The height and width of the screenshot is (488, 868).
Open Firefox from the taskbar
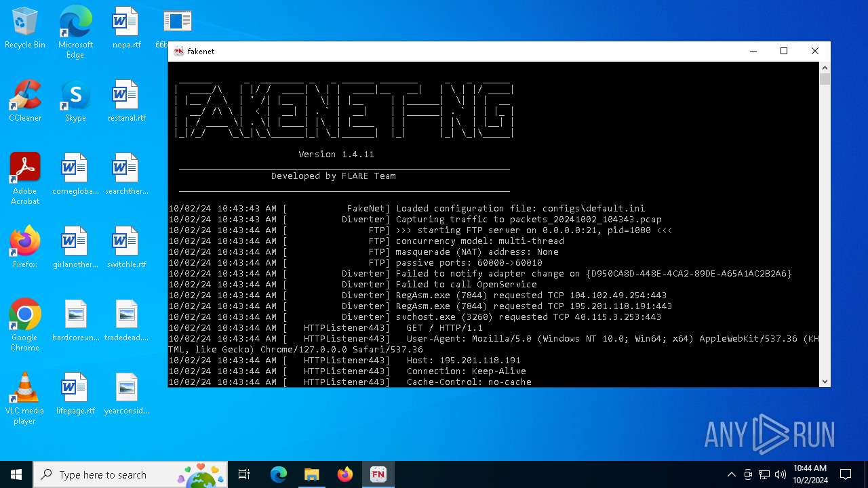pyautogui.click(x=345, y=474)
